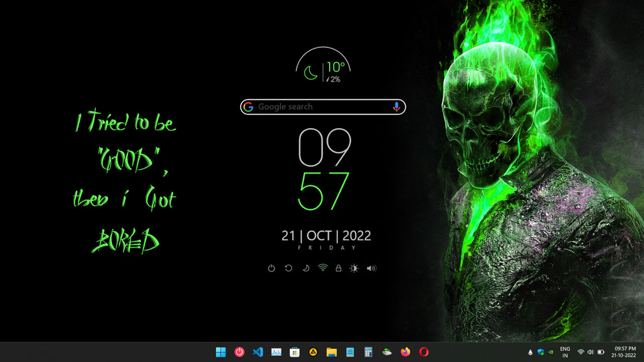Screen dimensions: 644x362
Task: Open the Windows Start menu
Action: 221,352
